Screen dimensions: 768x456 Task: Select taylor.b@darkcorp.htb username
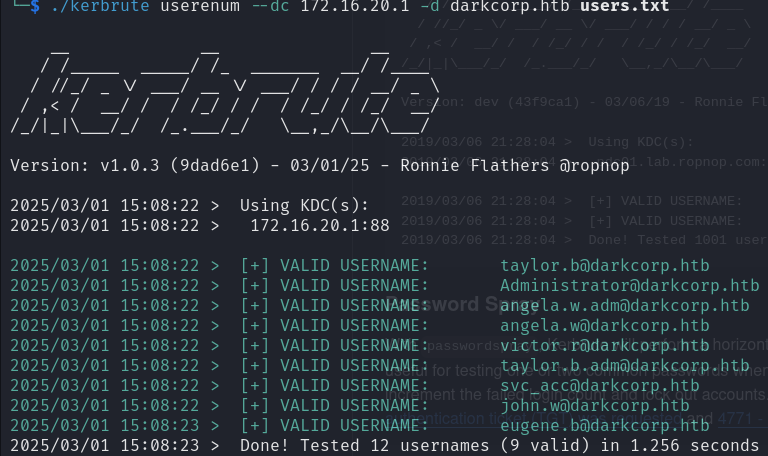604,265
